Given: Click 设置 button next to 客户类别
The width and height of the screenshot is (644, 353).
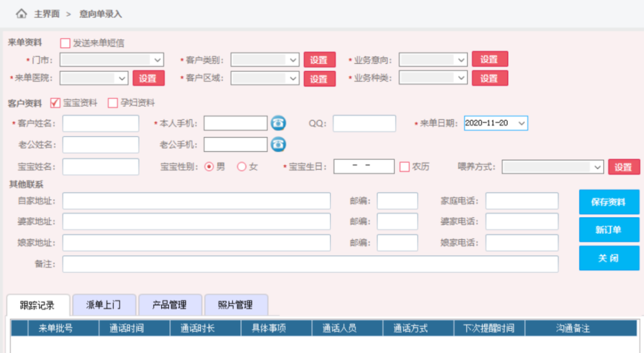Looking at the screenshot, I should pyautogui.click(x=319, y=60).
